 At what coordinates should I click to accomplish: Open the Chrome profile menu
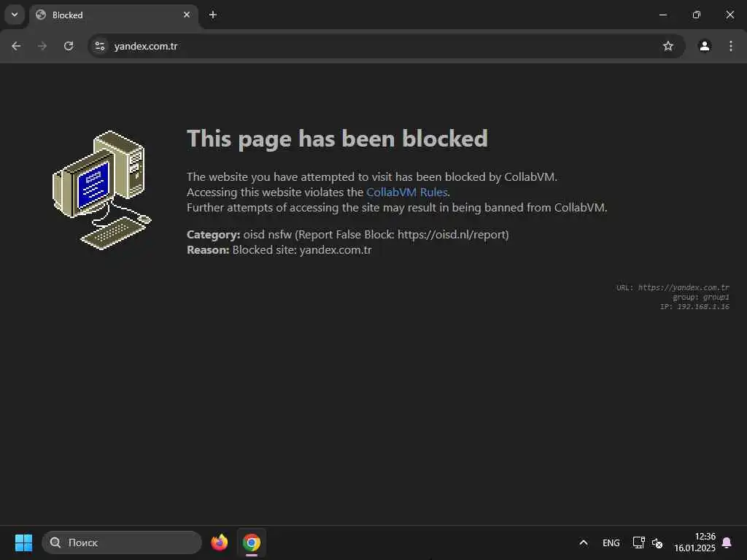coord(705,46)
